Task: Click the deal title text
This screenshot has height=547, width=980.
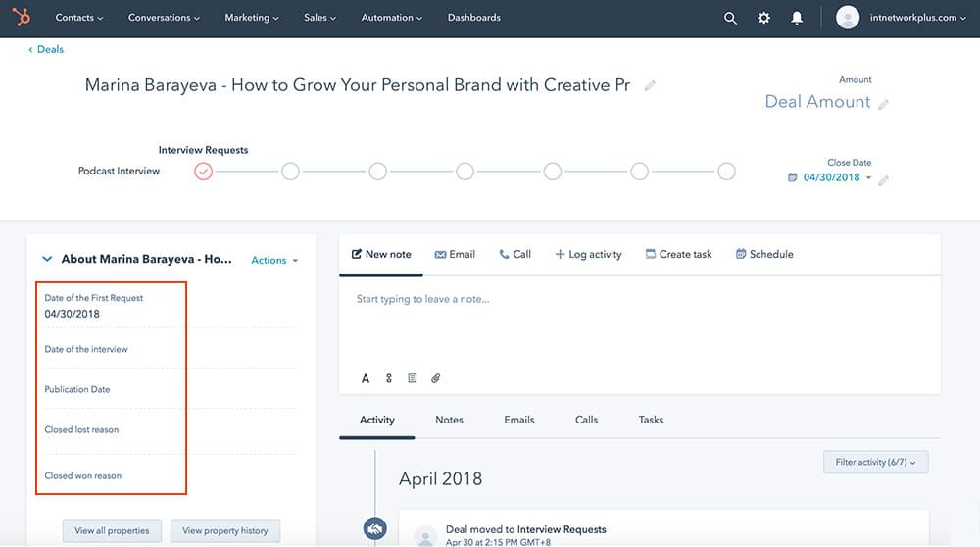Action: coord(358,85)
